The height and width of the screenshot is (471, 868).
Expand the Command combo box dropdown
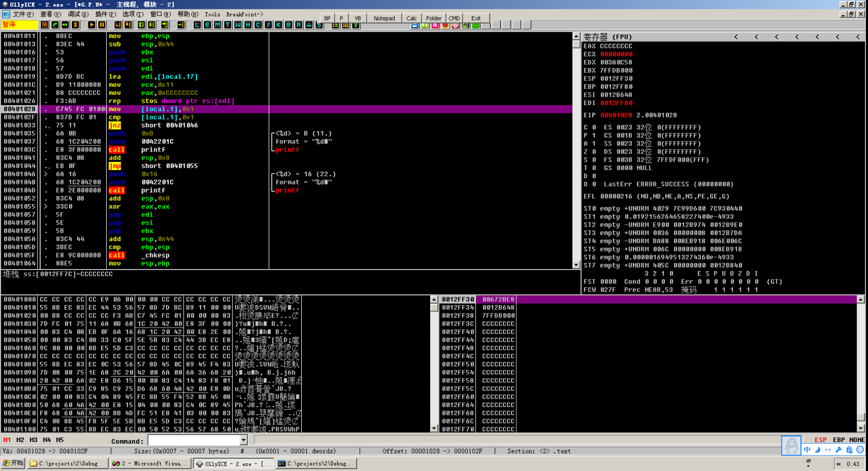pos(243,440)
